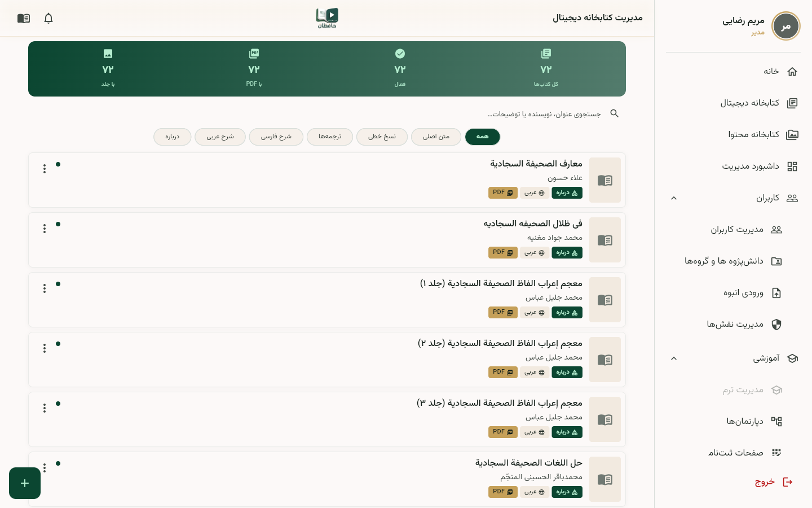This screenshot has height=508, width=812.
Task: Open کتابخانه محتوا in the sidebar
Action: 733,134
